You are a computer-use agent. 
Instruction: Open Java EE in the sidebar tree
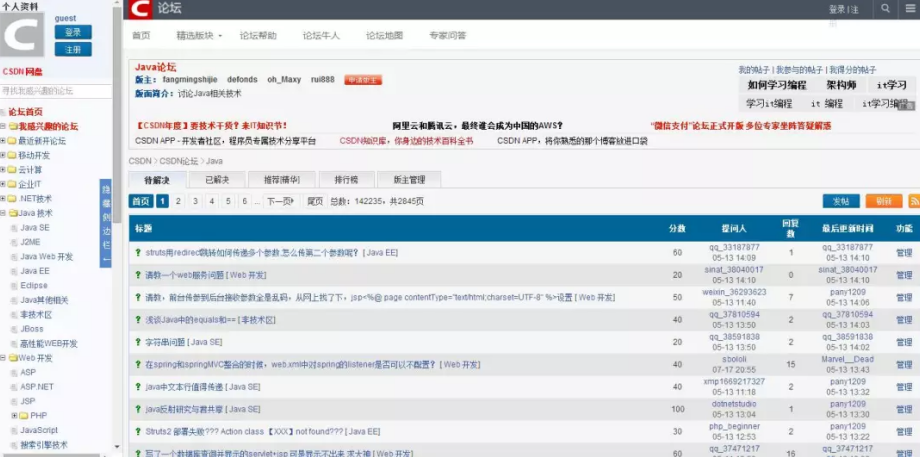(35, 271)
